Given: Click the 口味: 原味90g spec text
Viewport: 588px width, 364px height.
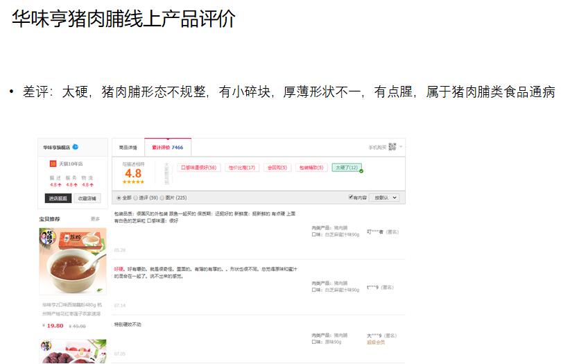Looking at the screenshot, I should (327, 342).
